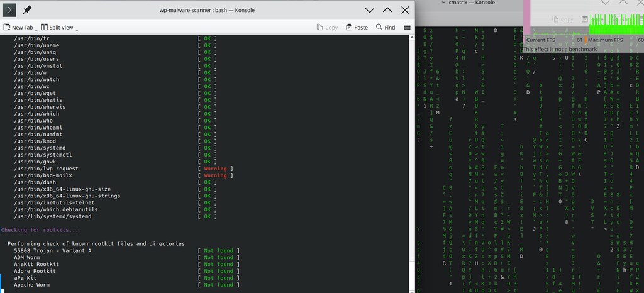
Task: Expand the arrow next to Split View
Action: 77,30
